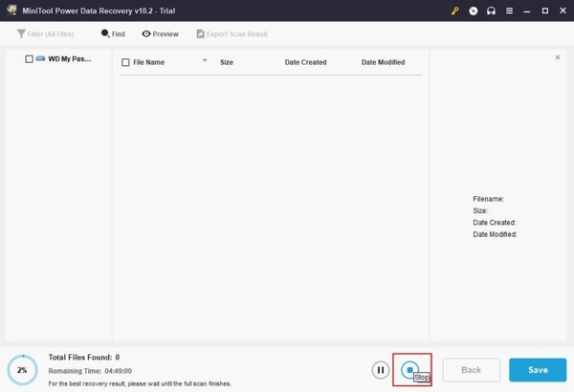
Task: Click the 2% scan progress circle
Action: 22,370
